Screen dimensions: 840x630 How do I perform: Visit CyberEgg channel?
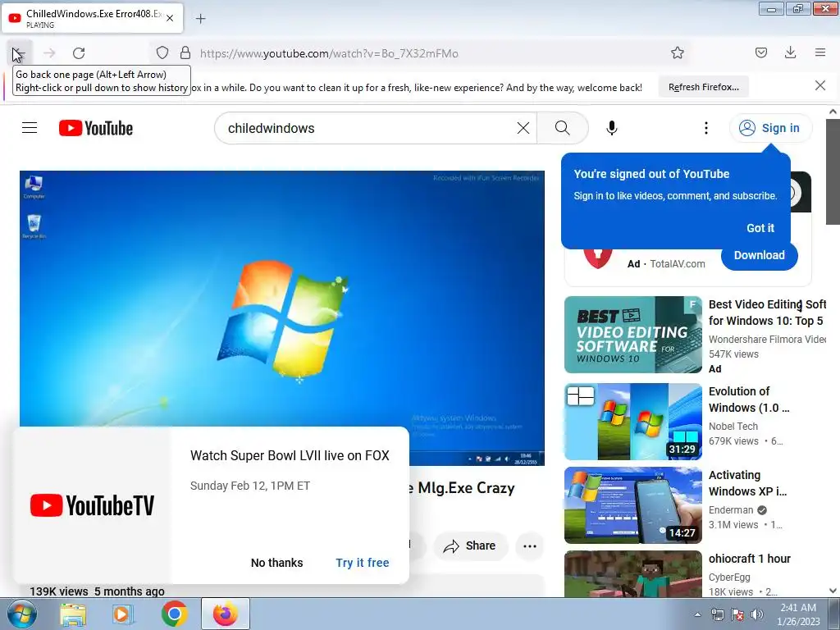[x=729, y=577]
